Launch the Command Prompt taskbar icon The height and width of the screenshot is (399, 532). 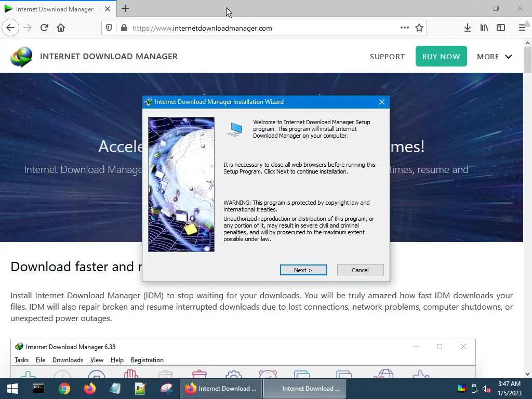pos(38,389)
